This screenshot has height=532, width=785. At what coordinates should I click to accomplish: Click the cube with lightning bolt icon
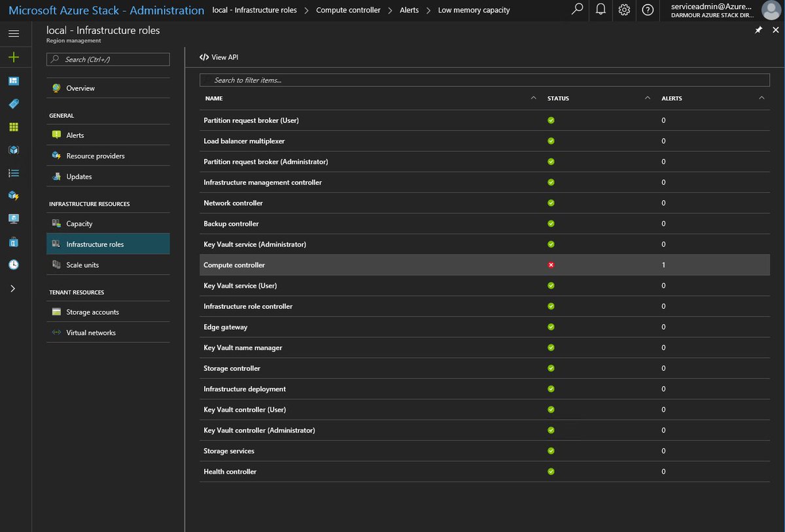coord(14,196)
